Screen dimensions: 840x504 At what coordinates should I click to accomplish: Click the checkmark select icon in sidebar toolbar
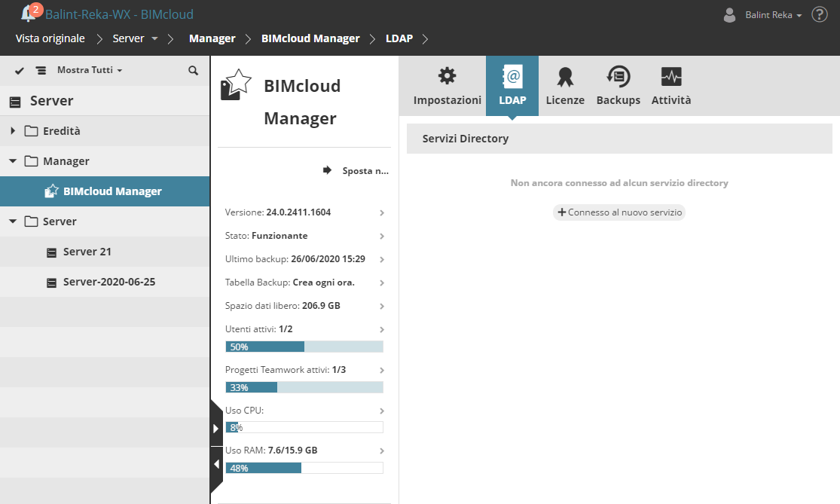(x=20, y=70)
